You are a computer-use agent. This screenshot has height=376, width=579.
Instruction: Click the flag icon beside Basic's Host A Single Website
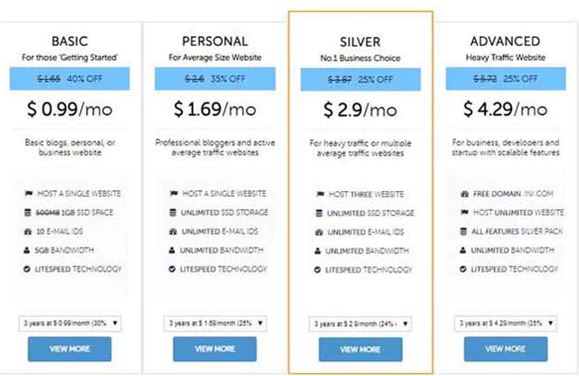(x=28, y=193)
